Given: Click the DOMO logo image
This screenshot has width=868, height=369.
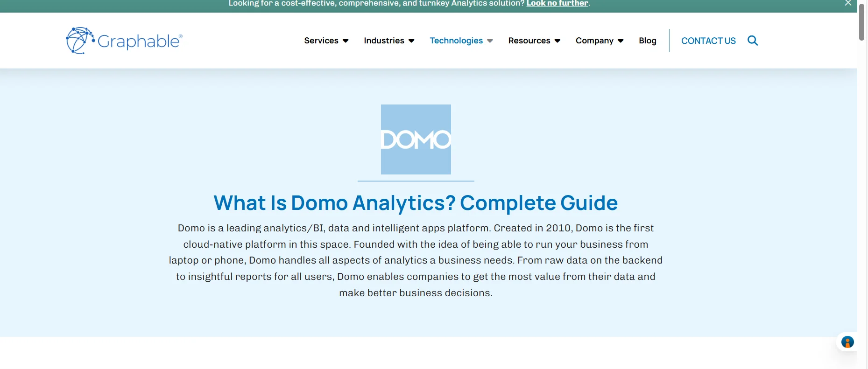Looking at the screenshot, I should click(x=416, y=139).
